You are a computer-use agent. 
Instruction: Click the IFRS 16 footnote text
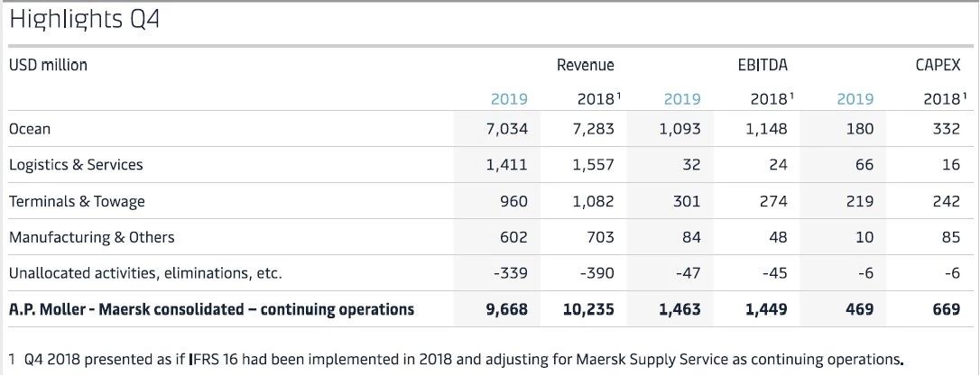[x=457, y=360]
